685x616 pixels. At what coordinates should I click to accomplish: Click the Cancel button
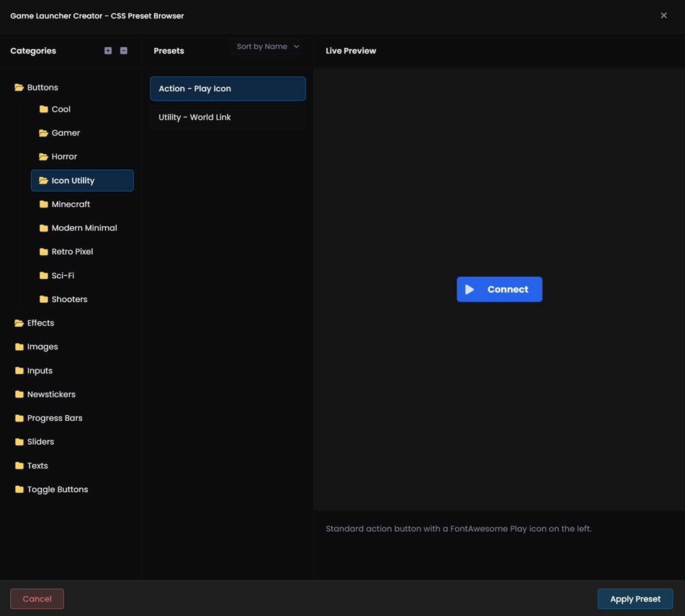point(37,598)
